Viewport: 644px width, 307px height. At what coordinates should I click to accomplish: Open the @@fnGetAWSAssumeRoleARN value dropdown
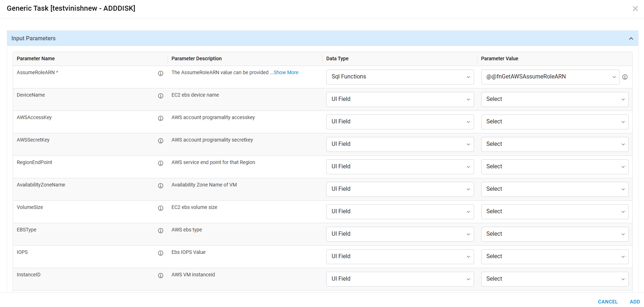[550, 77]
